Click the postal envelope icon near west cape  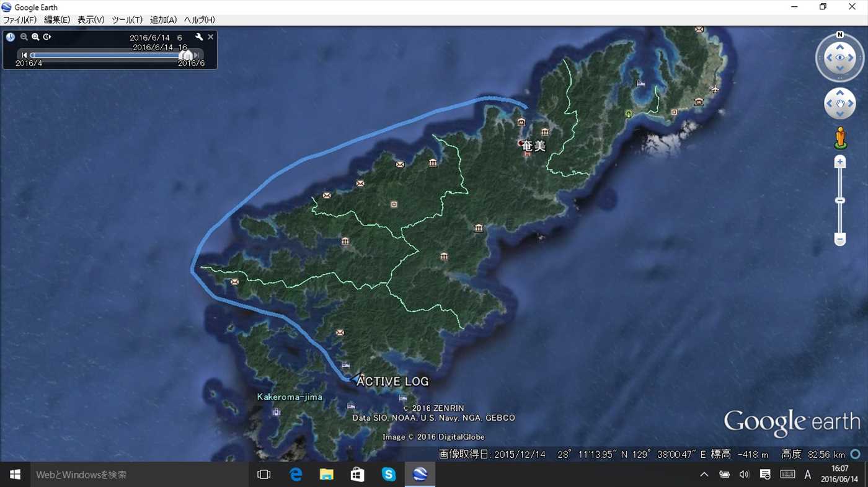point(234,282)
